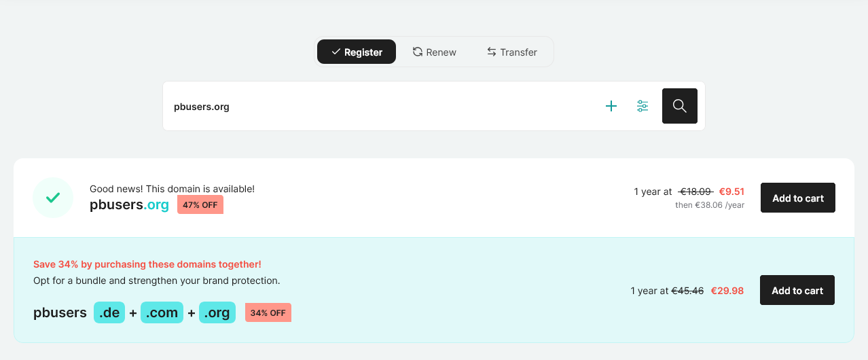Click the checkmark icon beside Register
Image resolution: width=868 pixels, height=360 pixels.
pos(336,52)
